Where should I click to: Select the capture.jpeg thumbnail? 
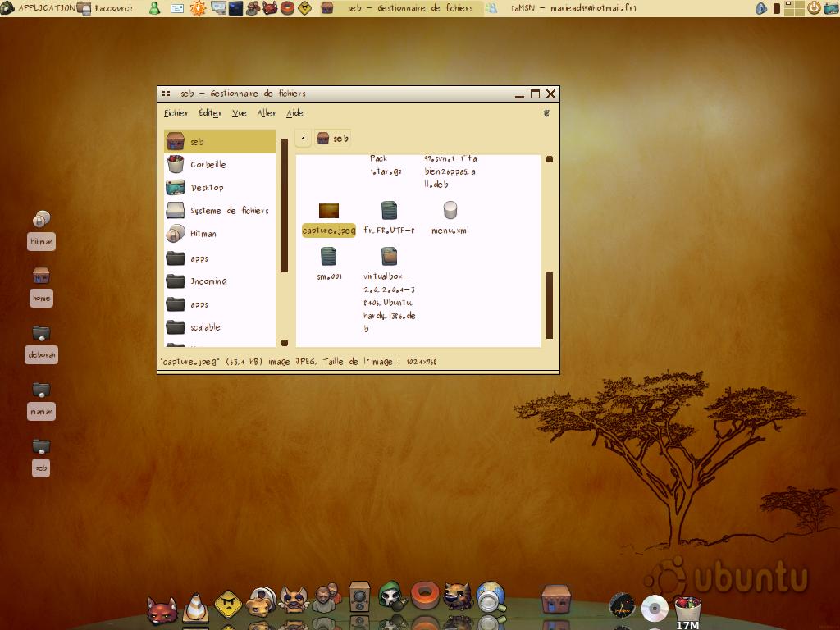click(329, 211)
